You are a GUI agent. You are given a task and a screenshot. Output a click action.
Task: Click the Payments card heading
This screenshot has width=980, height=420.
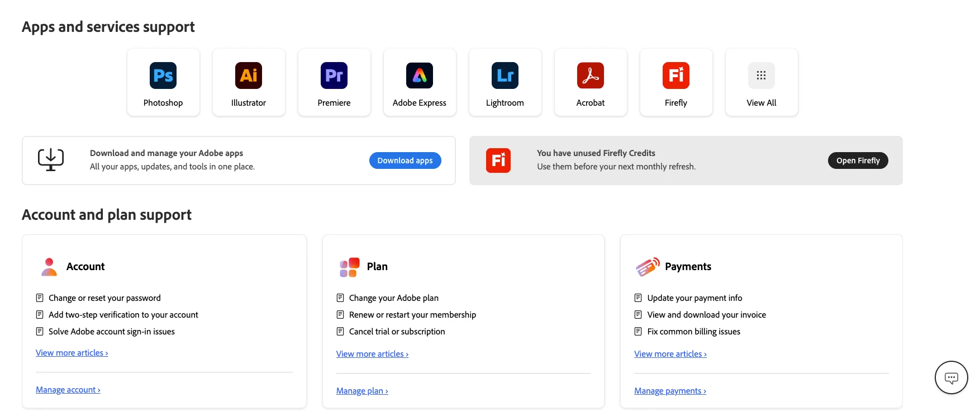tap(688, 267)
